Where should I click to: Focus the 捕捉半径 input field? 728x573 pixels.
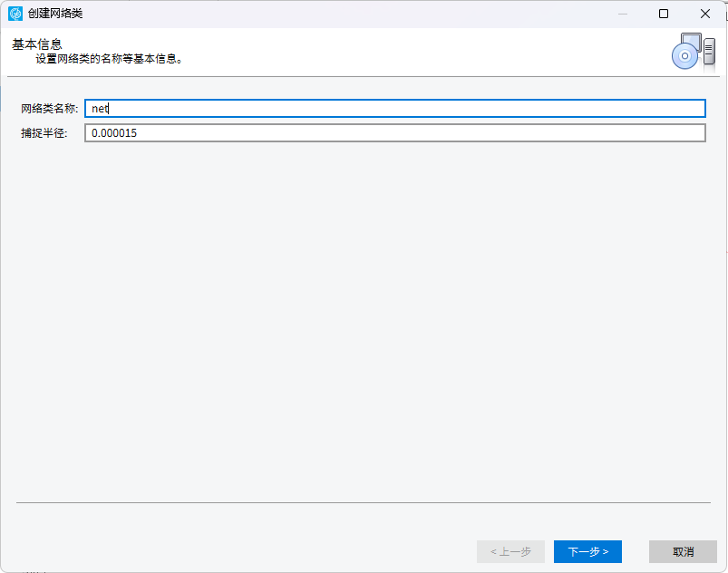(395, 132)
